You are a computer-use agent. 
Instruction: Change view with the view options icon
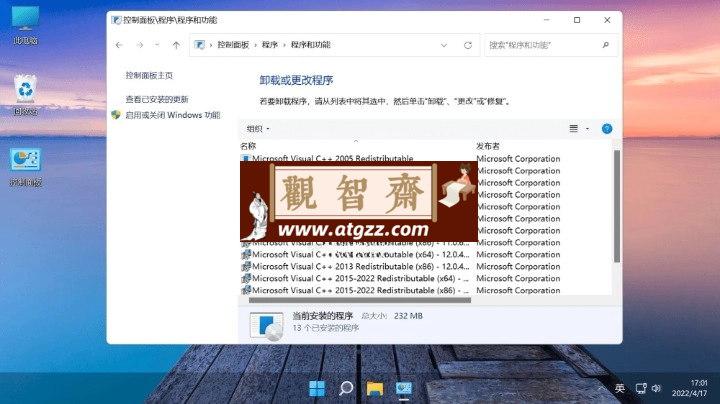click(x=574, y=129)
